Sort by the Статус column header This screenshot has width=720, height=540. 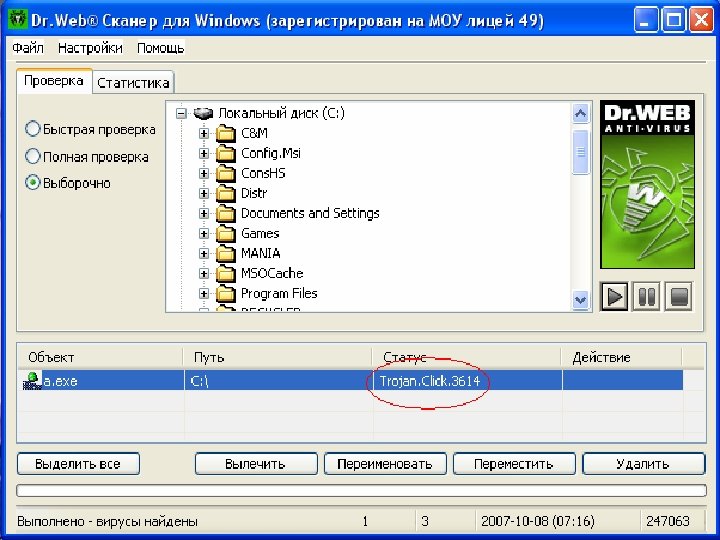pyautogui.click(x=466, y=357)
